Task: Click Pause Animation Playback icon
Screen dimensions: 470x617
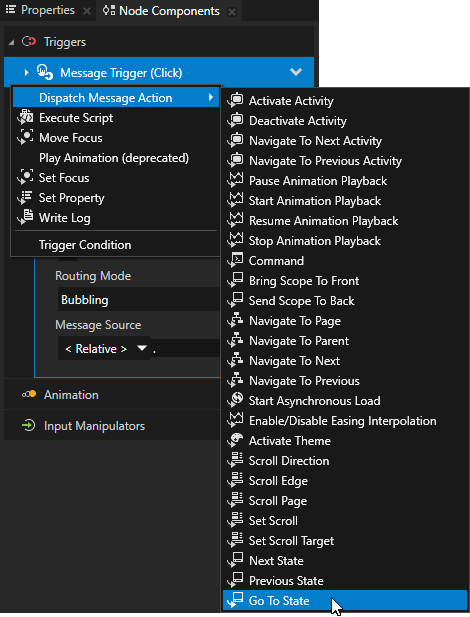Action: coord(236,180)
